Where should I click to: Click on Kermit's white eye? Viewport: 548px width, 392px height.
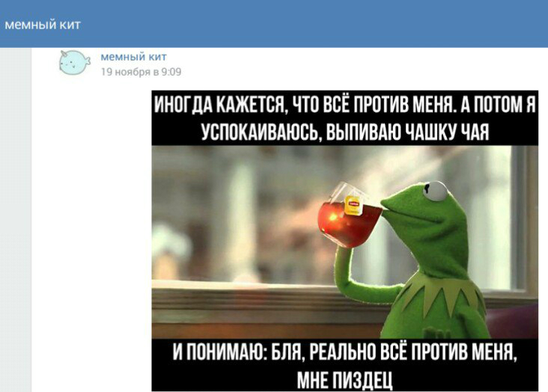coord(434,191)
